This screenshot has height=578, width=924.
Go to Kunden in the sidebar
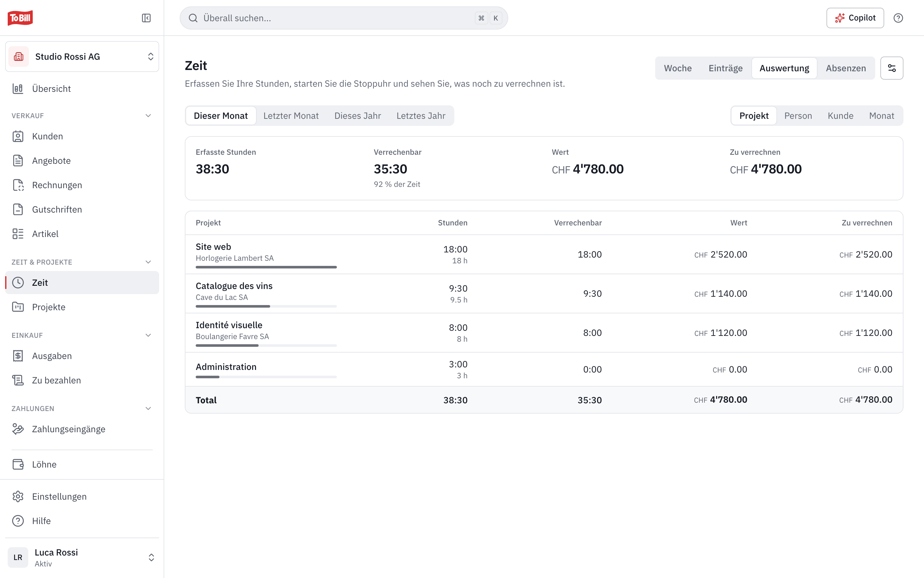(82, 136)
